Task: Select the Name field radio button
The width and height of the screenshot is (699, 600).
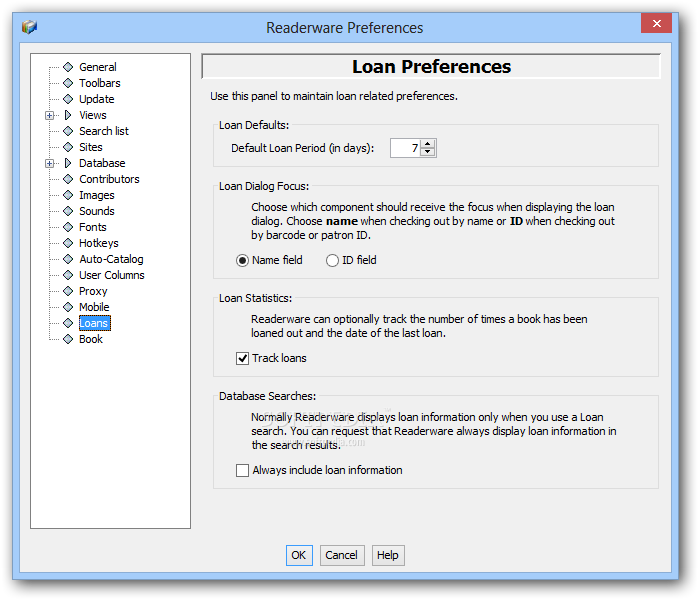Action: pos(242,260)
